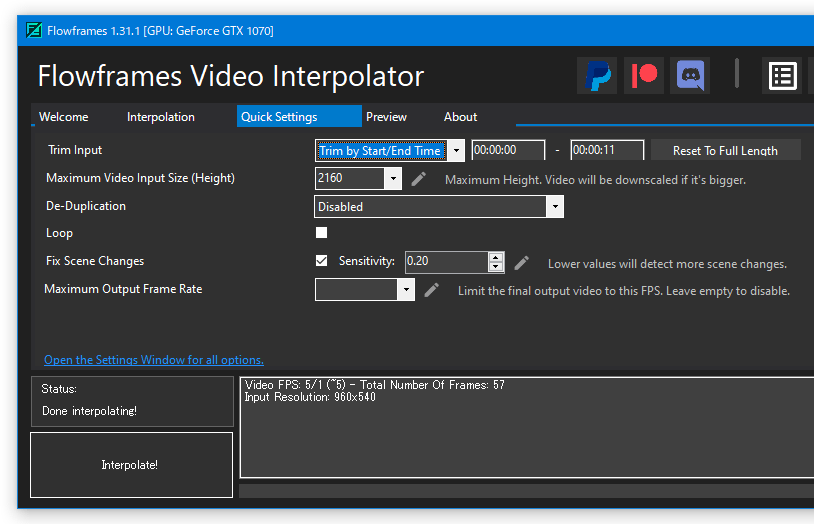Expand the Maximum Output Frame Rate dropdown

(x=406, y=290)
